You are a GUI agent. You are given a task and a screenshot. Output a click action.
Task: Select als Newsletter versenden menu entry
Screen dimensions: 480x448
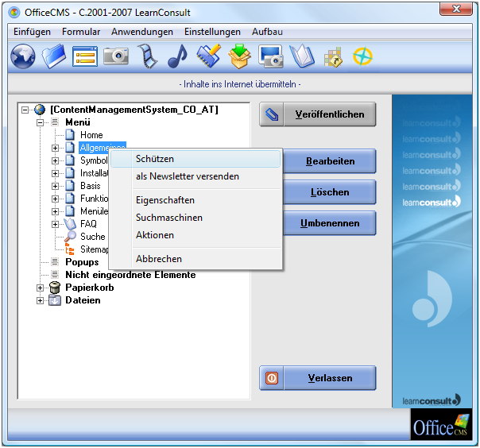click(195, 176)
